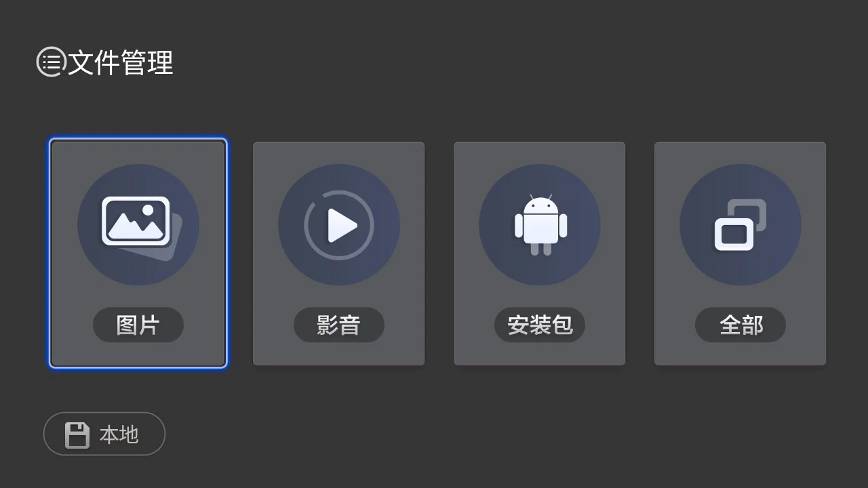Open the 影音 media category card

(339, 253)
